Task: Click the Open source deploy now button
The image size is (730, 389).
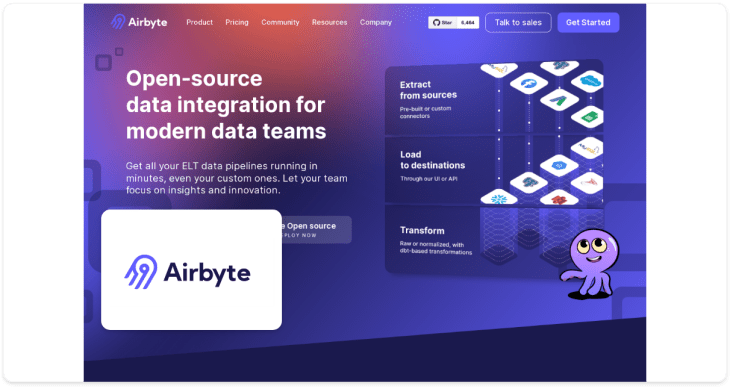Action: coord(317,229)
